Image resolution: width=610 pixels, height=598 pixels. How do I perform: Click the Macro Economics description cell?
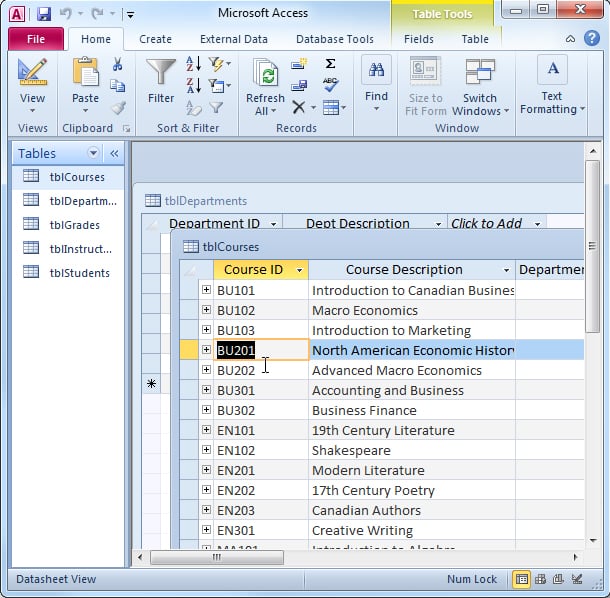point(412,310)
